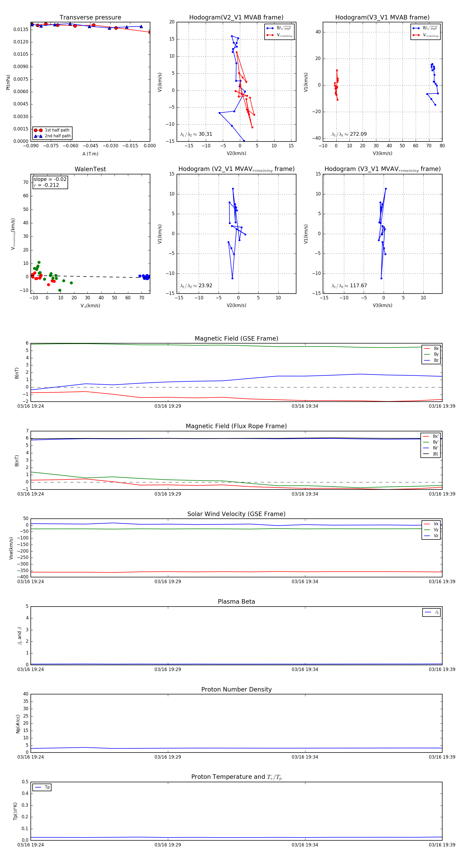The width and height of the screenshot is (473, 868).
Task: Click the '2nd half path' legend entry
Action: tap(52, 136)
